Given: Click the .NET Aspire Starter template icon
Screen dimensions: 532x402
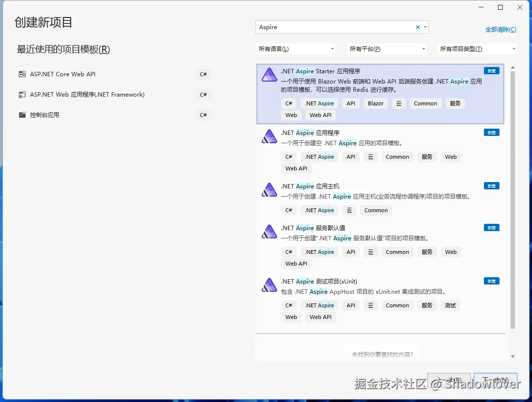Looking at the screenshot, I should (x=269, y=75).
